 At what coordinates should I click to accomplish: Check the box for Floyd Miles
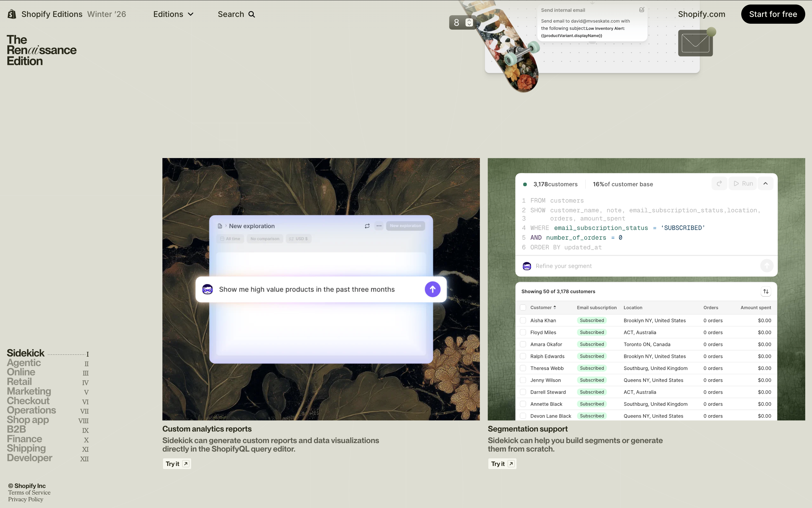click(x=523, y=332)
